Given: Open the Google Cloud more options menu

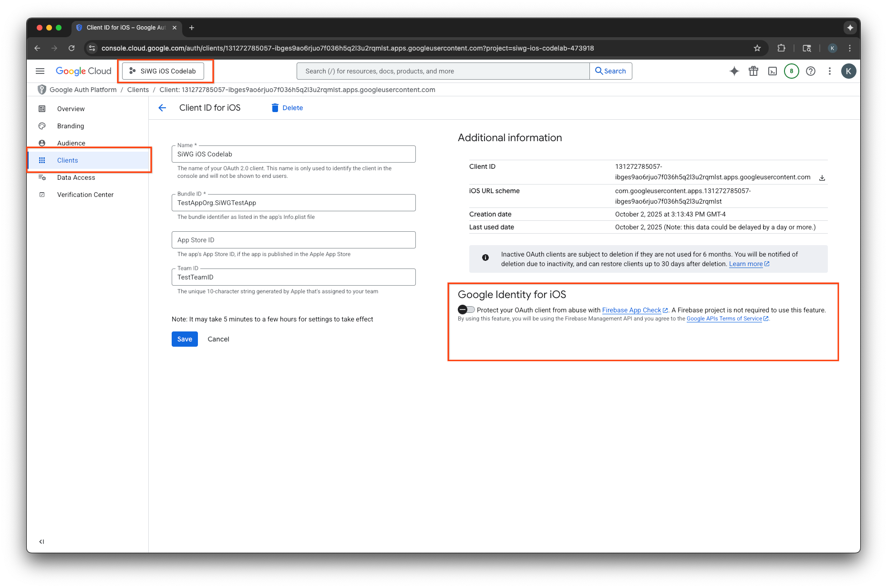Looking at the screenshot, I should tap(830, 71).
